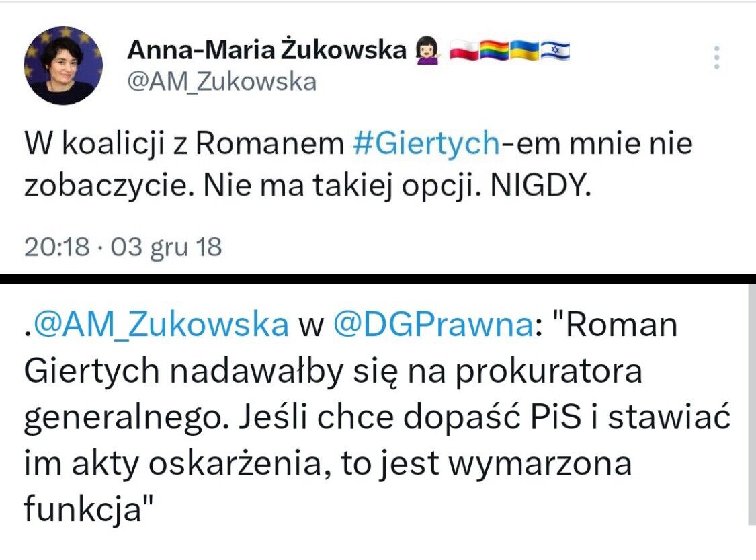Viewport: 756px width, 560px height.
Task: Click the woman gesturing emoji beside the name
Action: tap(428, 50)
